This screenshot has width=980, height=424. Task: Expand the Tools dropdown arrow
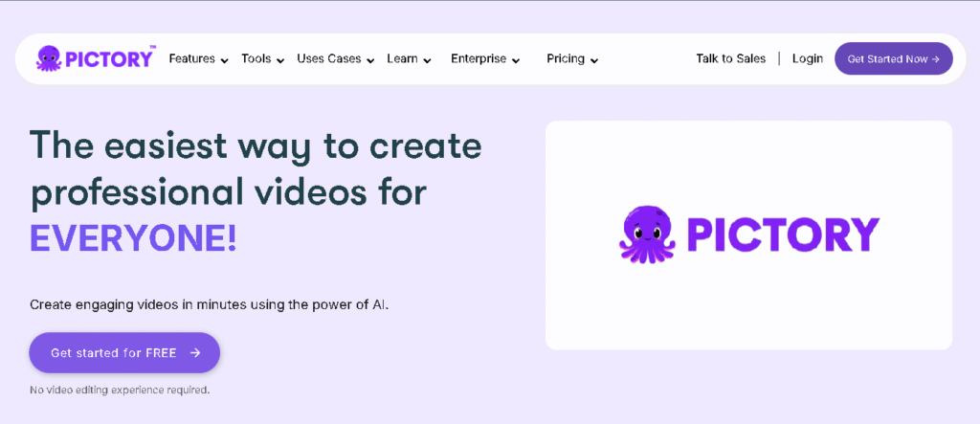(x=280, y=60)
